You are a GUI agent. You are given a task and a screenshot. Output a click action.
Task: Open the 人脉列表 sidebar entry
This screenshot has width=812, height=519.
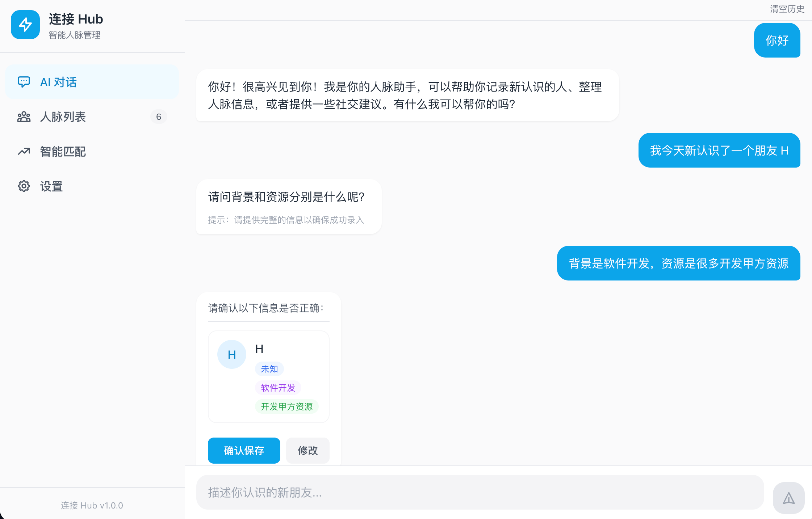tap(63, 117)
